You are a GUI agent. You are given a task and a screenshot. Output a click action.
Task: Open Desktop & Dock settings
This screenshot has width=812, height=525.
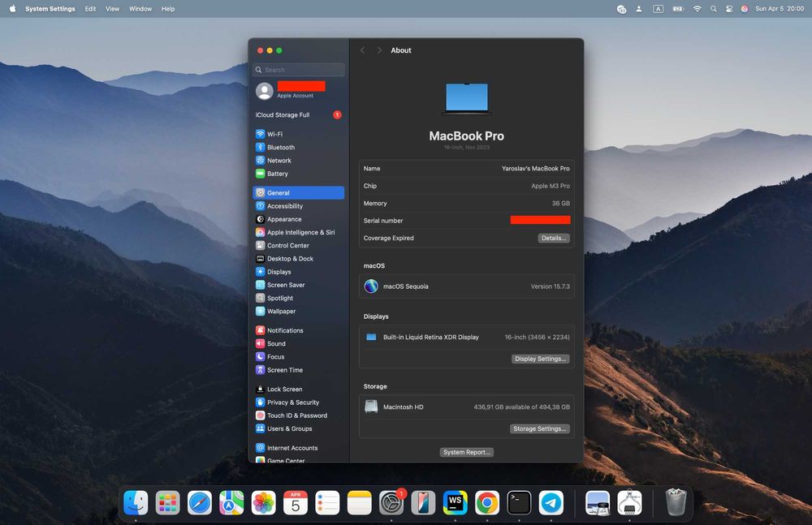coord(298,259)
